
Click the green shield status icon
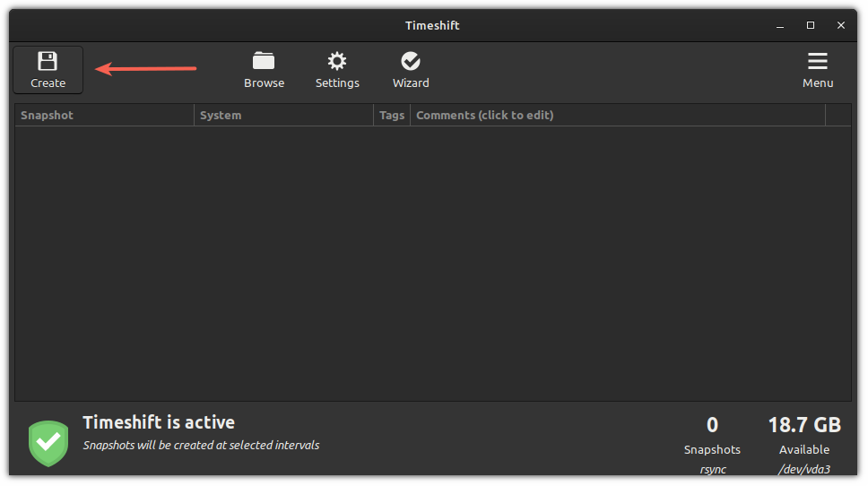point(48,443)
